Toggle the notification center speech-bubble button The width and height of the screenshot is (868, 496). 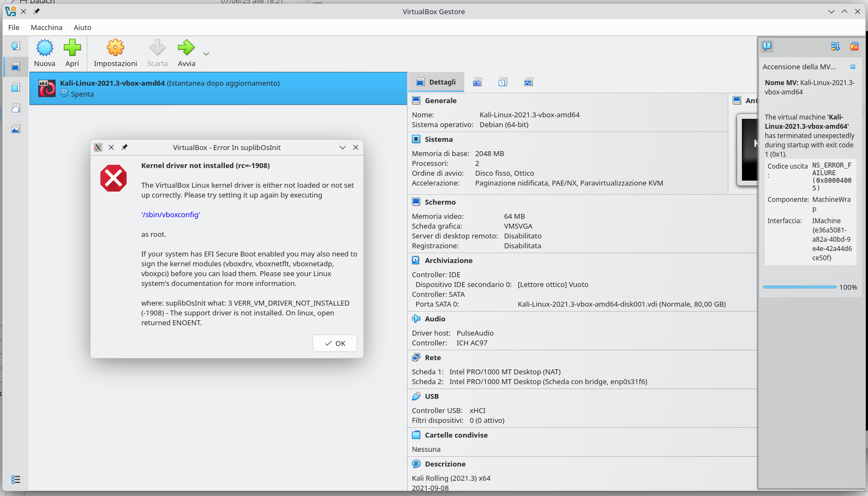click(x=767, y=46)
